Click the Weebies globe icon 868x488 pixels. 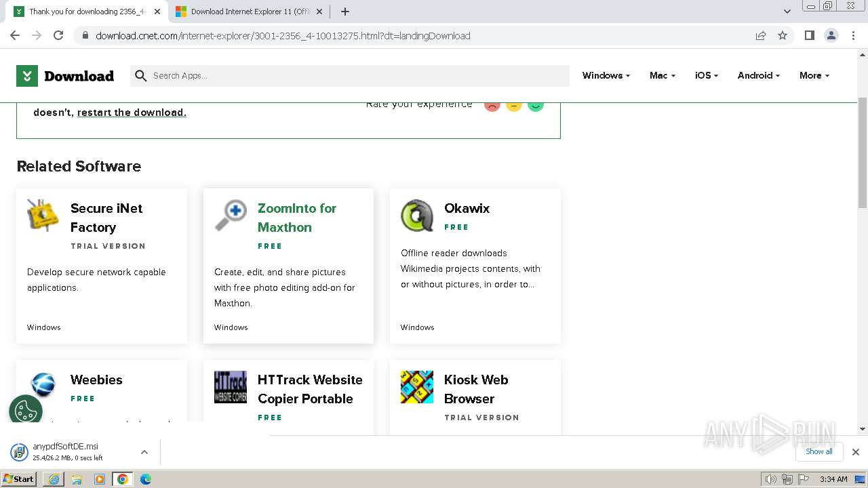coord(43,386)
